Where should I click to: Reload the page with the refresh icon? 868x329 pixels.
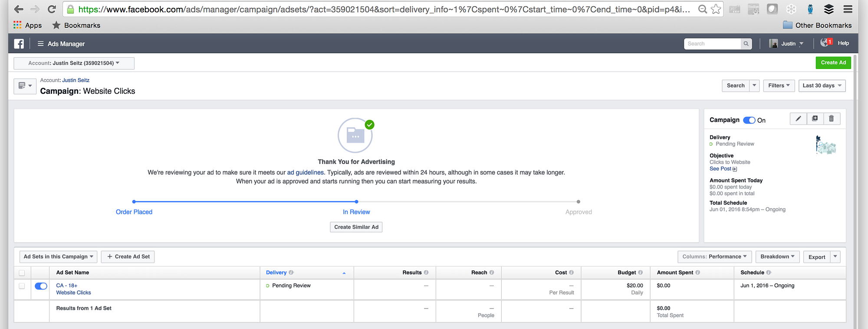click(x=52, y=9)
